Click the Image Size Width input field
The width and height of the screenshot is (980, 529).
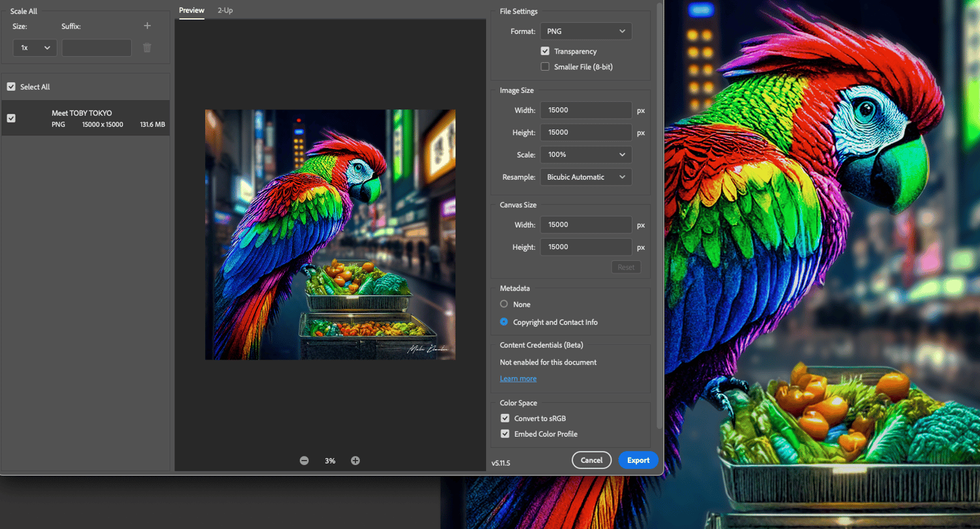(585, 111)
